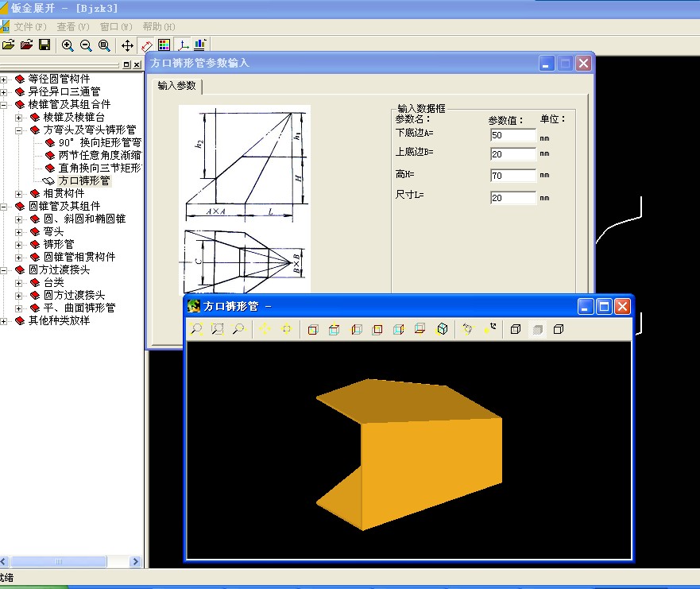Click the 上底边B input field
Screen dimensions: 700x589
point(513,154)
